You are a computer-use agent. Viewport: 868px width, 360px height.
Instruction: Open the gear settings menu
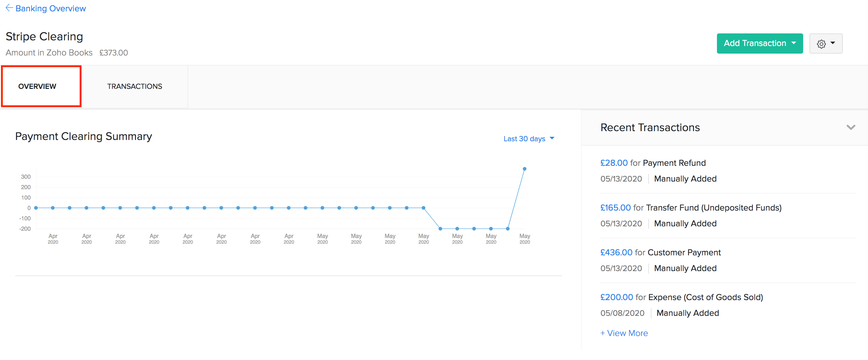tap(825, 44)
